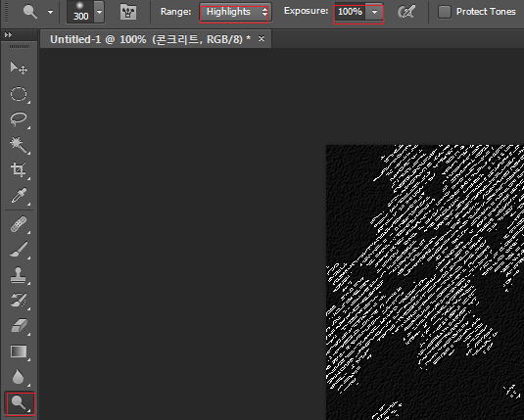The image size is (524, 420).
Task: Select the Crop tool
Action: tap(19, 170)
